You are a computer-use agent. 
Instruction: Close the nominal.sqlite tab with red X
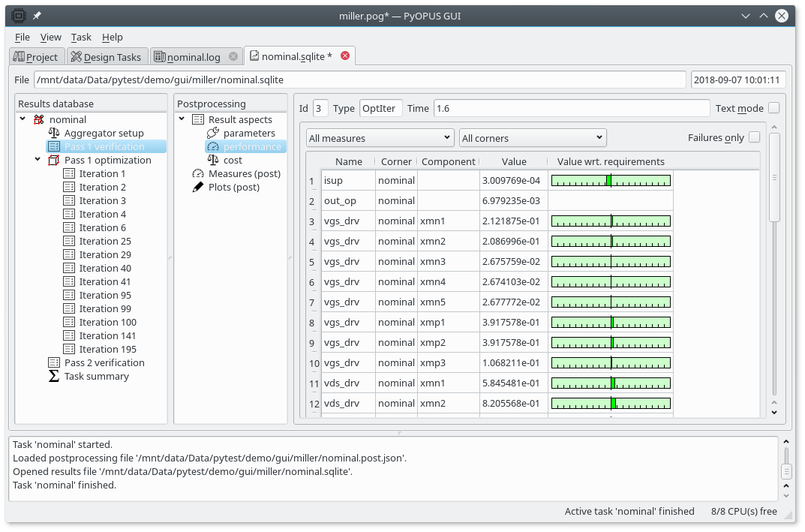click(x=345, y=56)
